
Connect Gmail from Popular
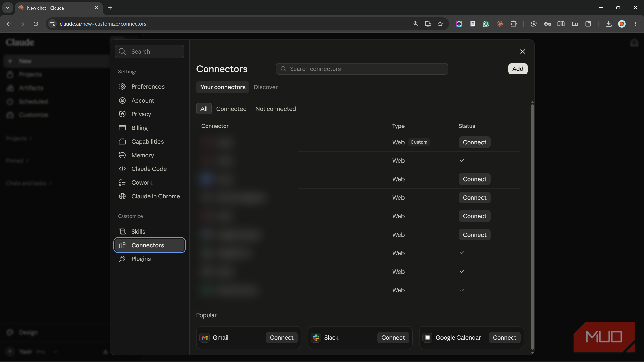(x=281, y=338)
